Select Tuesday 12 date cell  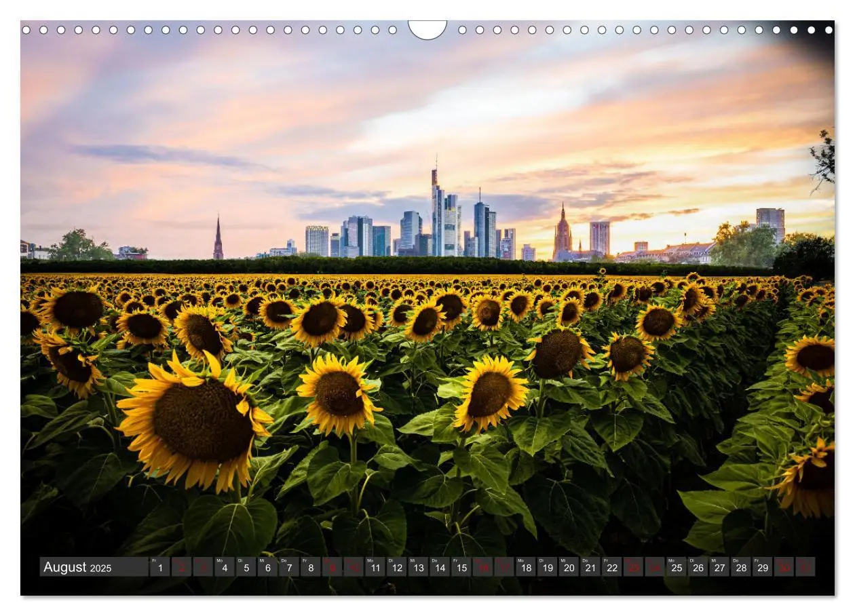pos(396,567)
